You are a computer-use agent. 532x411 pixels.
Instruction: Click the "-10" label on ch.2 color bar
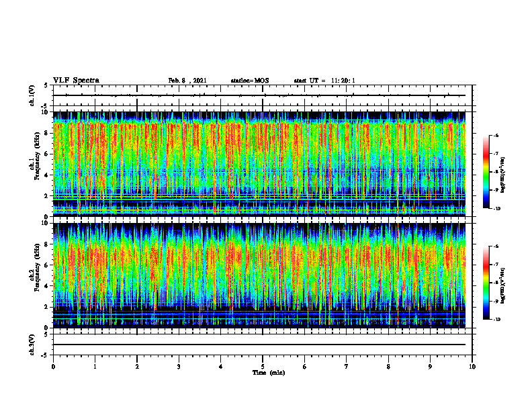click(496, 320)
